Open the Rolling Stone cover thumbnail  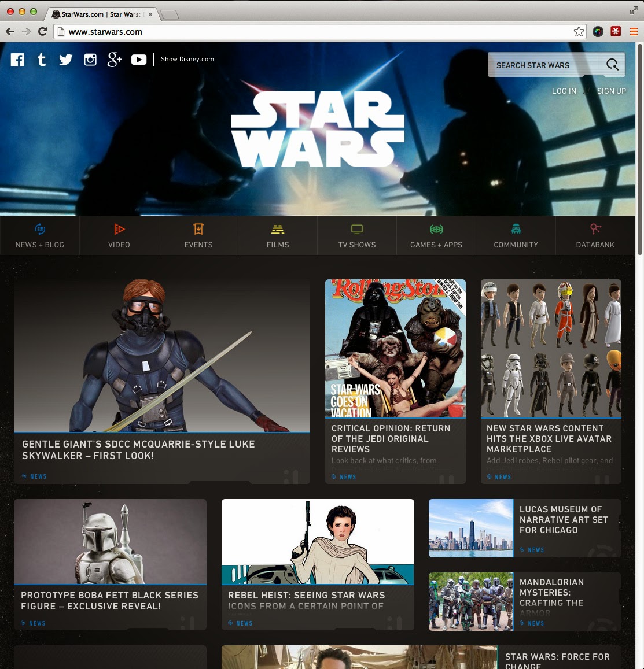[395, 348]
